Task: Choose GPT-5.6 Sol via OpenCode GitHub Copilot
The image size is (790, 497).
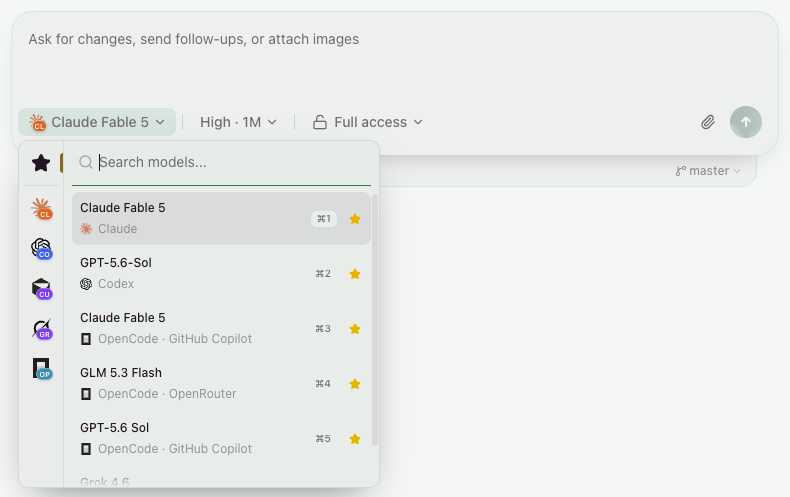Action: point(221,438)
